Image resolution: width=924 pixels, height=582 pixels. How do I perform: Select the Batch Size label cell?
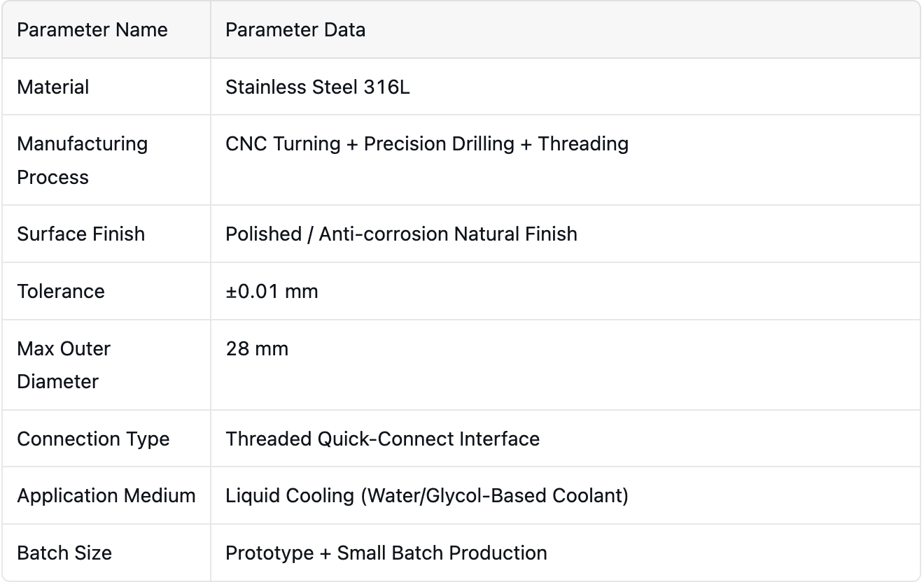point(106,553)
